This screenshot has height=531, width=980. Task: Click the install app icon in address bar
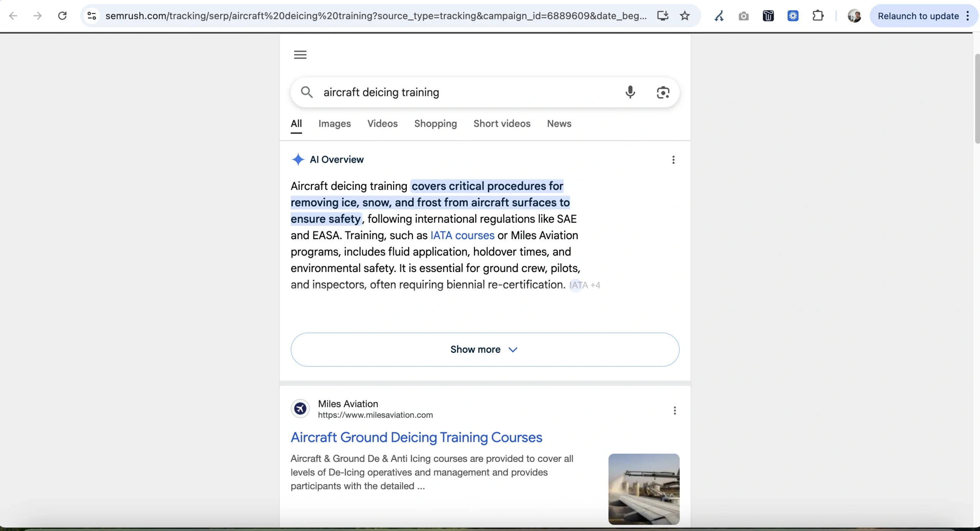click(663, 16)
